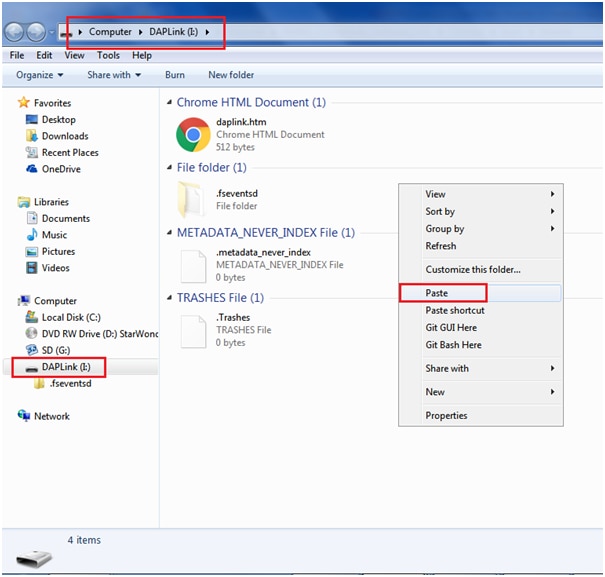Open View submenu in context menu
The height and width of the screenshot is (577, 605).
pos(481,194)
